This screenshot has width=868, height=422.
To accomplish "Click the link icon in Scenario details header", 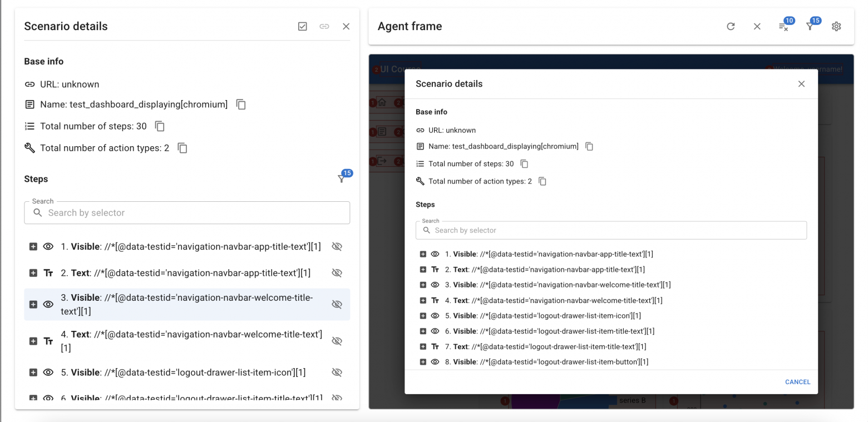I will pyautogui.click(x=324, y=26).
